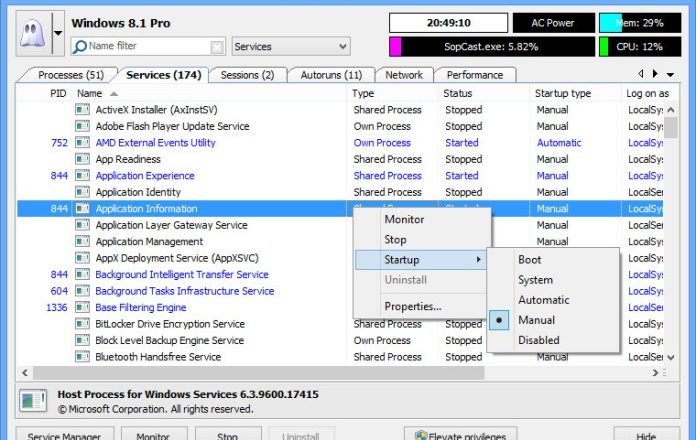Click the Adobe Flash Player Update Service icon
This screenshot has height=440, width=696.
(x=82, y=126)
